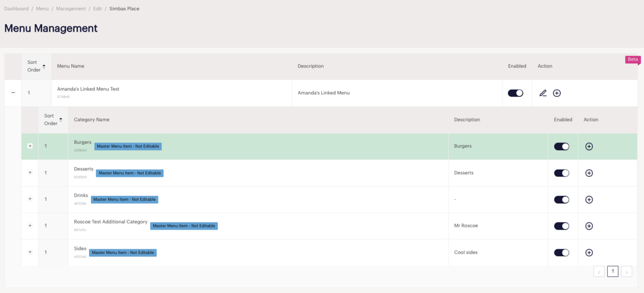
Task: Click the Drinks category name
Action: [x=81, y=195]
